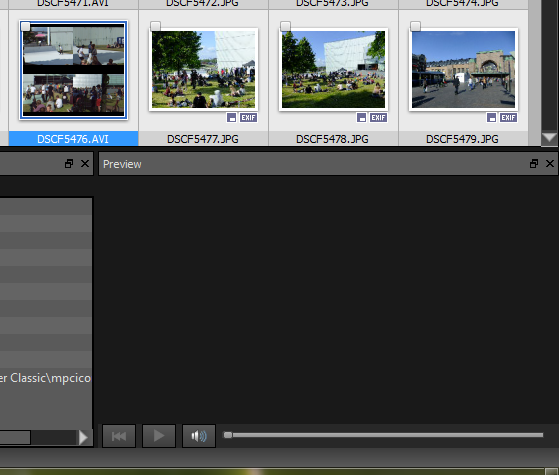Click the left panel's horizontal scroll-right arrow
This screenshot has height=475, width=559.
click(83, 438)
